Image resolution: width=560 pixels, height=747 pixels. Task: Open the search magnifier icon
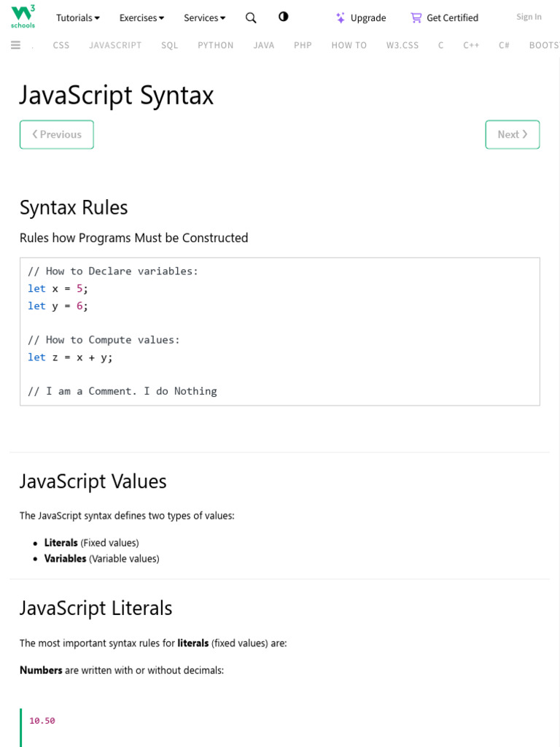(251, 18)
